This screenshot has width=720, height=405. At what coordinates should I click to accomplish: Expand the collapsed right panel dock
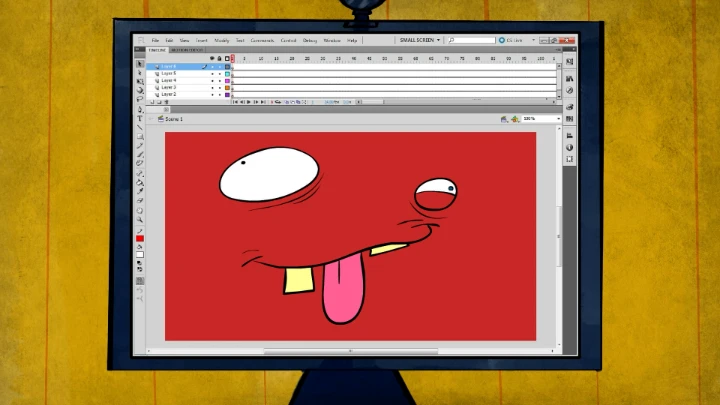574,49
